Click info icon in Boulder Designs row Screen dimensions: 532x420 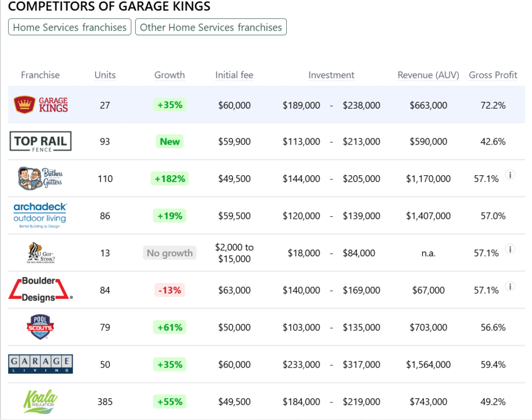pos(510,286)
